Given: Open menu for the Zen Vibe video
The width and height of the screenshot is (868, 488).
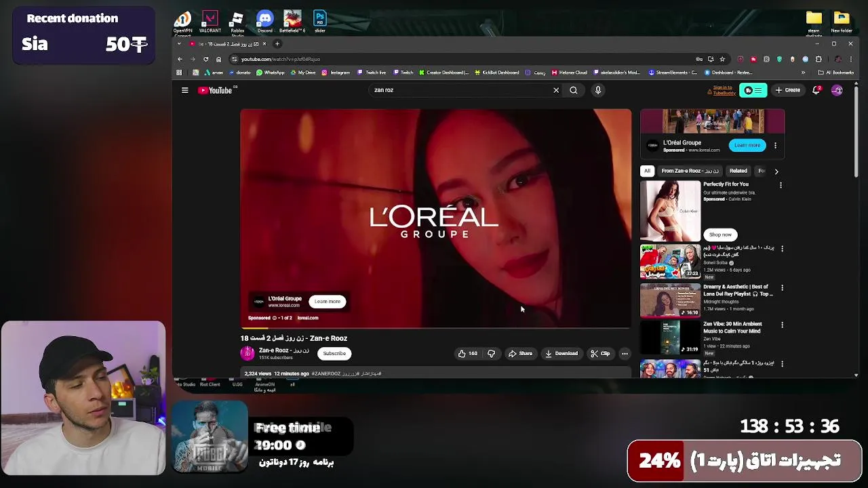Looking at the screenshot, I should pyautogui.click(x=782, y=325).
